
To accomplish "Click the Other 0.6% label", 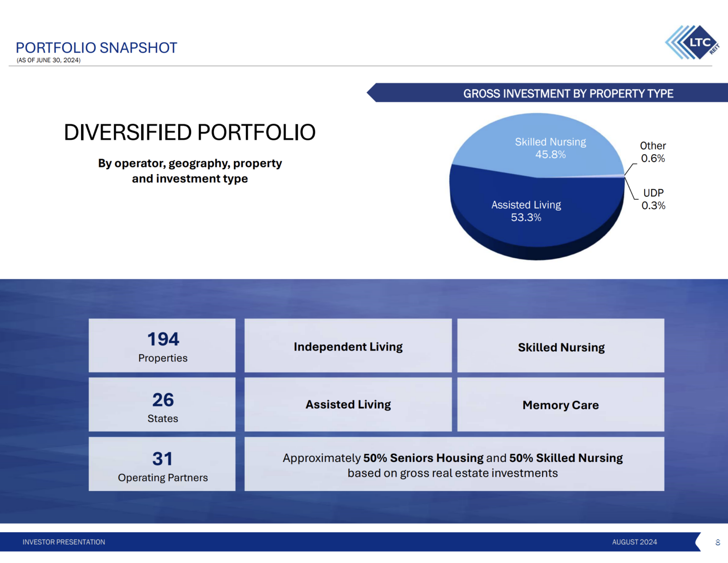I will point(653,152).
